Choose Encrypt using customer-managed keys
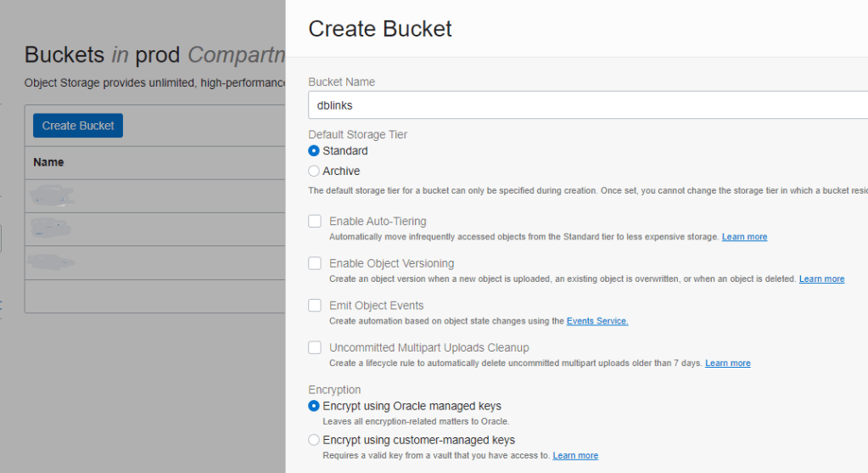 [314, 441]
